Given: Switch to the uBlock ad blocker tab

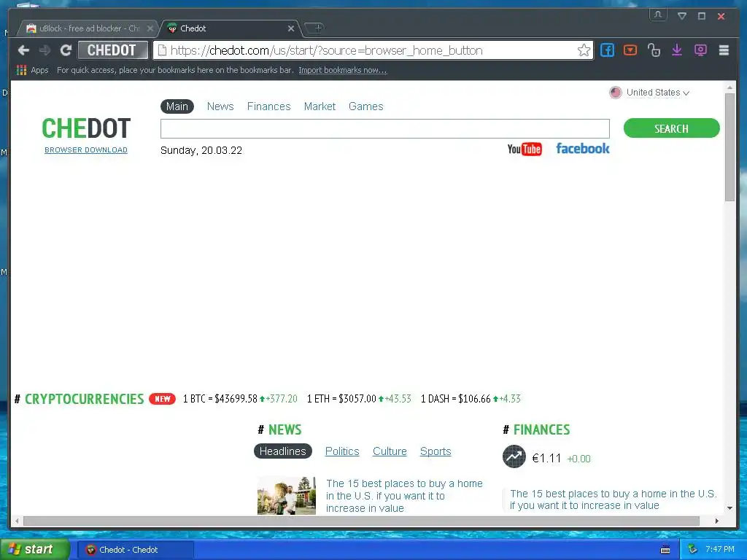Looking at the screenshot, I should (x=88, y=28).
